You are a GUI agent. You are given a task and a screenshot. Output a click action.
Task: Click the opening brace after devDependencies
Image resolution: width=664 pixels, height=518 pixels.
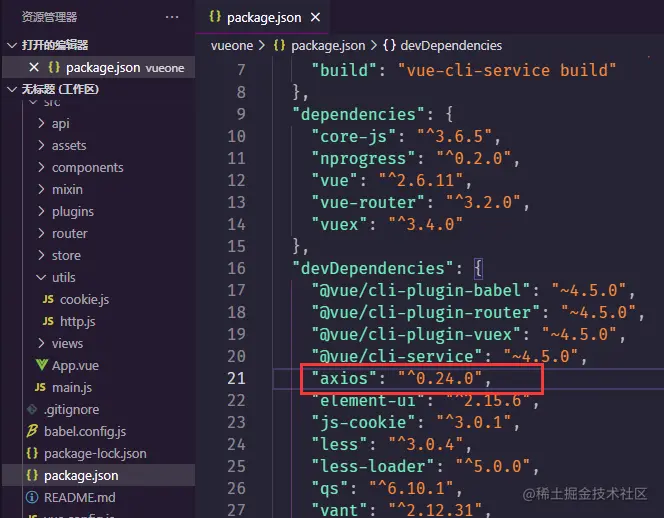pyautogui.click(x=478, y=268)
